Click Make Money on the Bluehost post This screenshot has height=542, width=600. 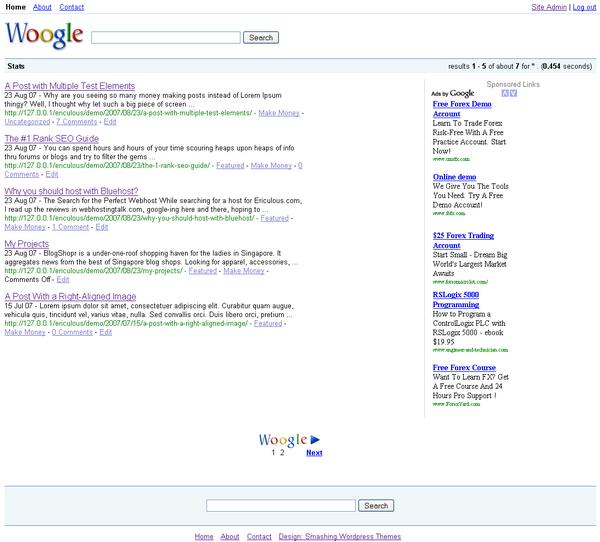(x=25, y=227)
